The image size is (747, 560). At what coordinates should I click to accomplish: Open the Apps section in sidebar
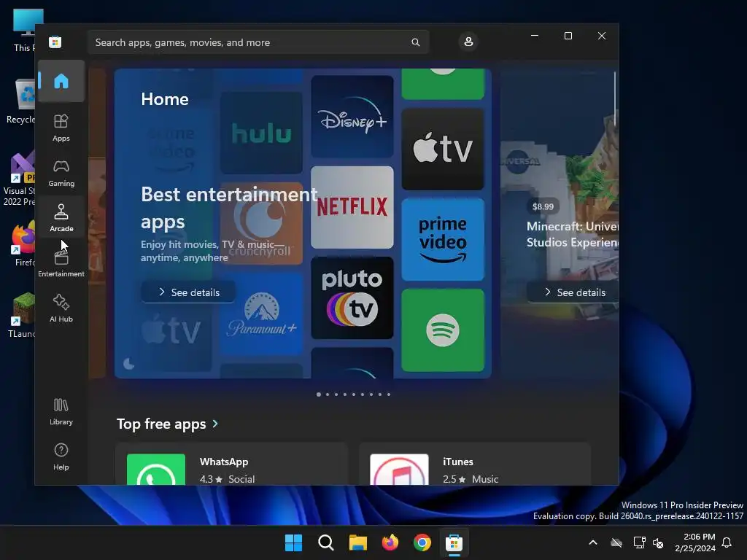[x=61, y=128]
